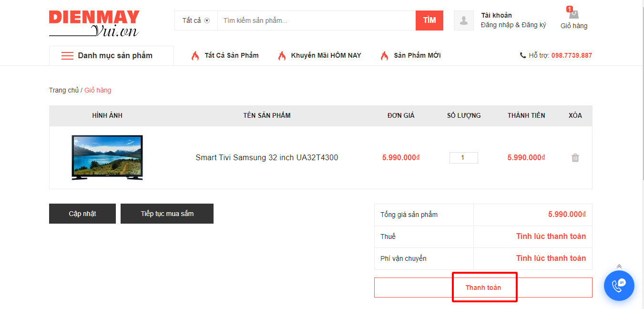Click the shopping cart bag icon

(573, 14)
